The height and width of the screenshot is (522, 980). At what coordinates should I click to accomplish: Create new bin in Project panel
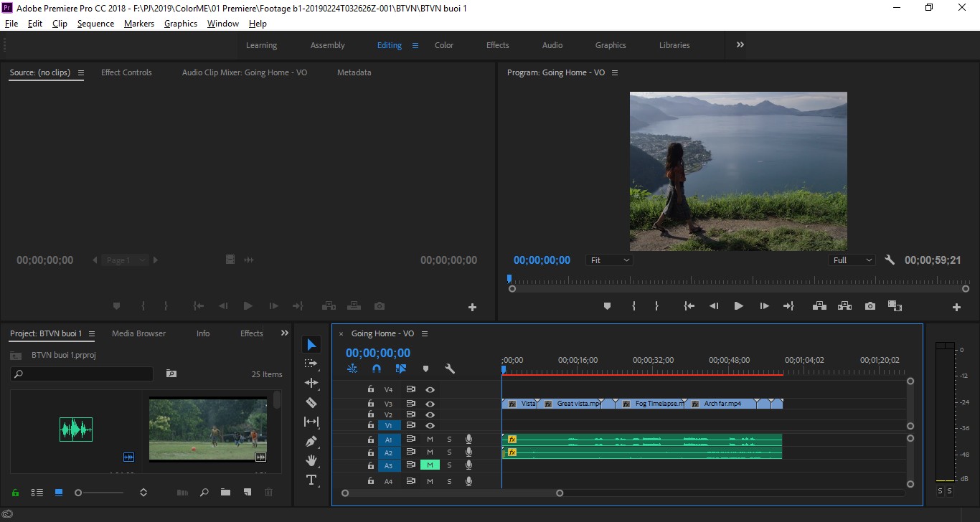tap(225, 493)
